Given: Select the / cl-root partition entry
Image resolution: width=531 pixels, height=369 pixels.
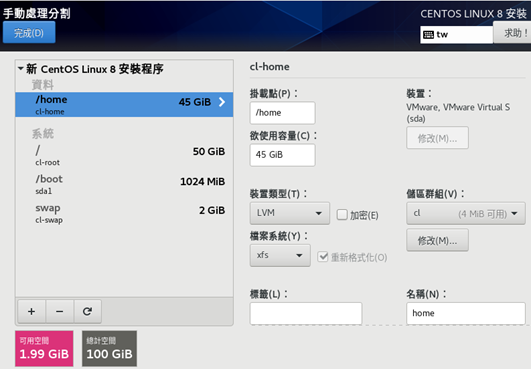Looking at the screenshot, I should [x=124, y=155].
